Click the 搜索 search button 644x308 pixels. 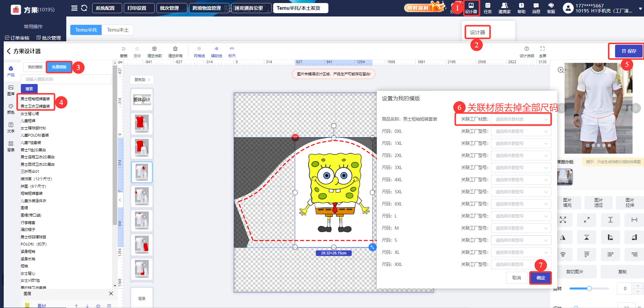pyautogui.click(x=29, y=89)
